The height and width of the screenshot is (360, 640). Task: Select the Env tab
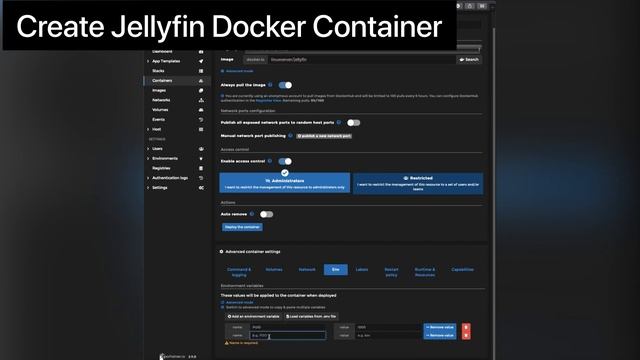tap(336, 270)
